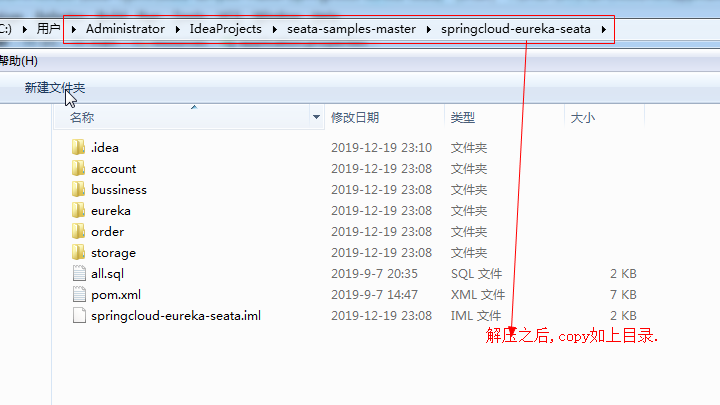Click date 2019-9-7 20:35 of all.sql

374,274
